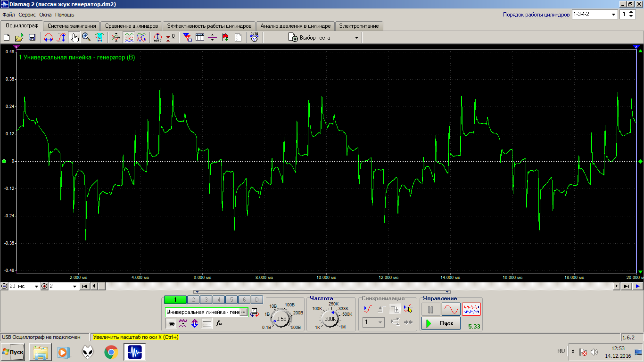644x362 pixels.
Task: Toggle channel visibility eye icon
Action: click(x=171, y=323)
